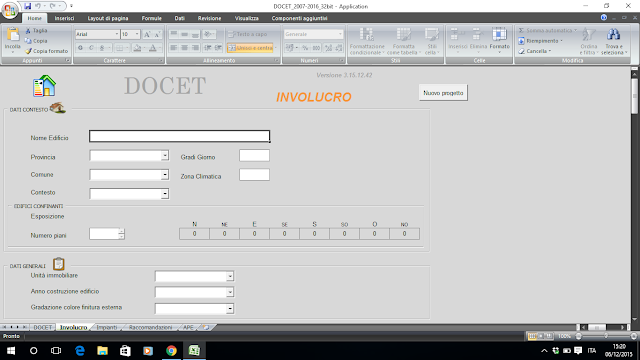Click the Office button logo

coord(9,10)
